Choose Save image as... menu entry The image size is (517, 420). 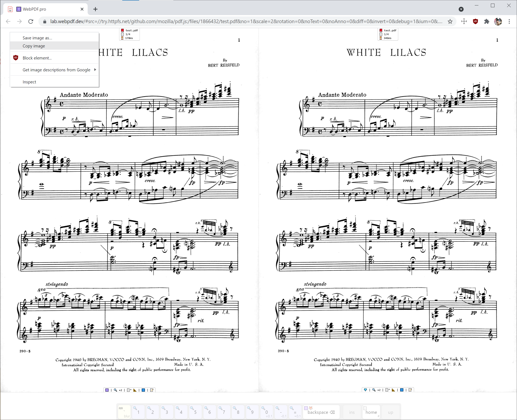click(37, 38)
